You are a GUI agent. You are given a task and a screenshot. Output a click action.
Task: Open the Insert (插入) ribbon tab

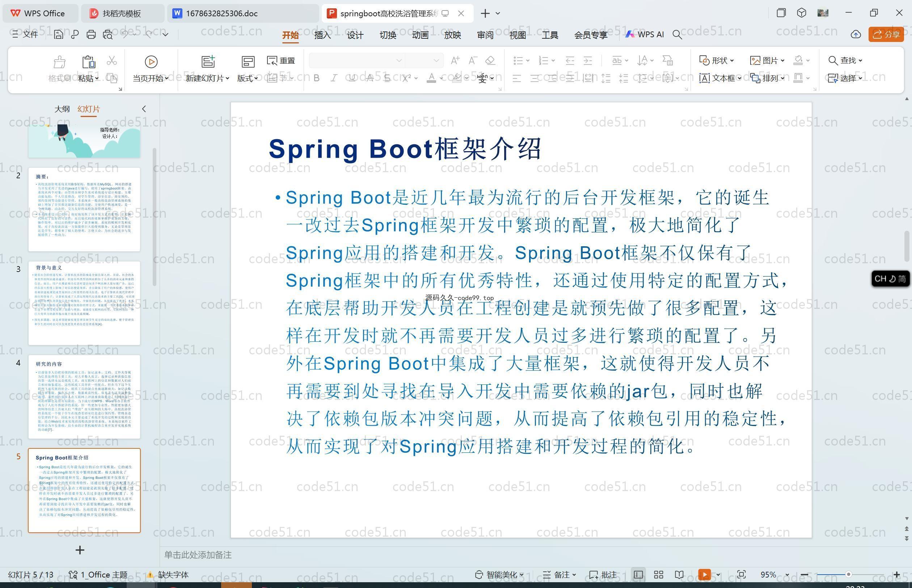point(322,35)
